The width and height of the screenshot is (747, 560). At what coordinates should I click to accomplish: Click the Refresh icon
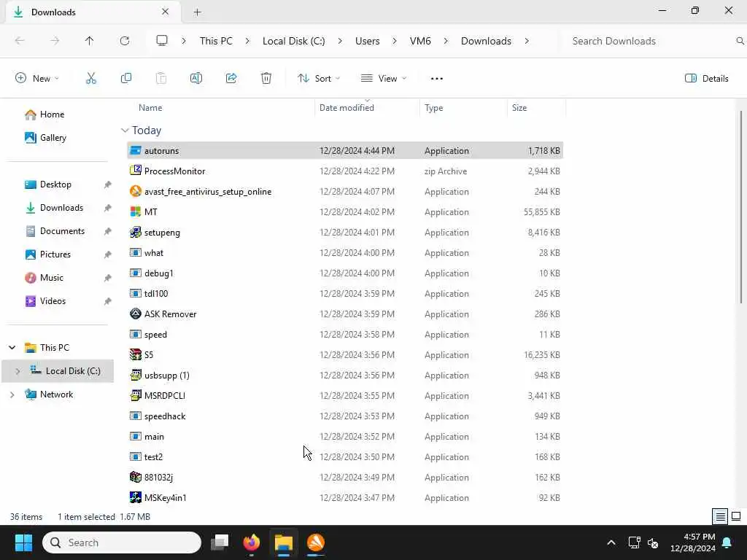point(125,41)
